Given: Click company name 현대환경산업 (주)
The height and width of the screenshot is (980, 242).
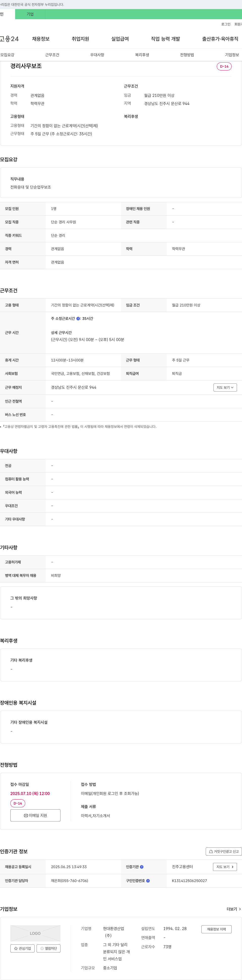Looking at the screenshot, I should [114, 932].
